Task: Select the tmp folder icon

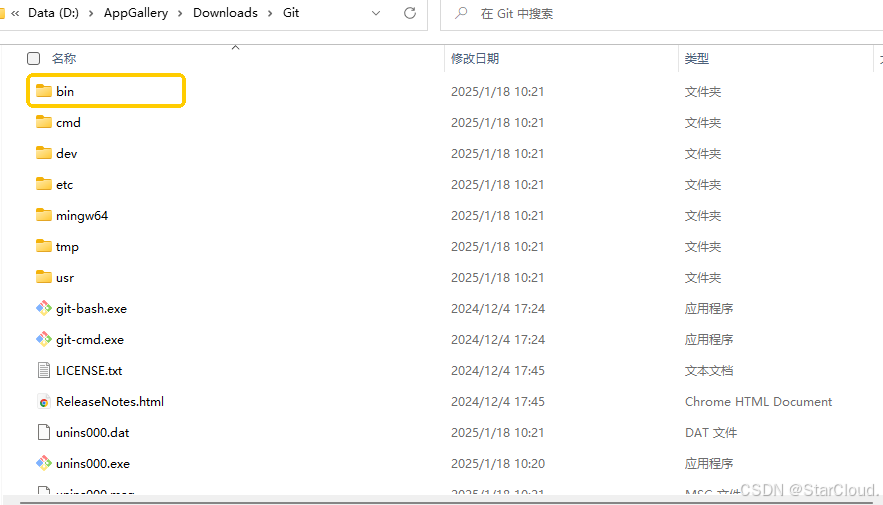Action: click(43, 245)
